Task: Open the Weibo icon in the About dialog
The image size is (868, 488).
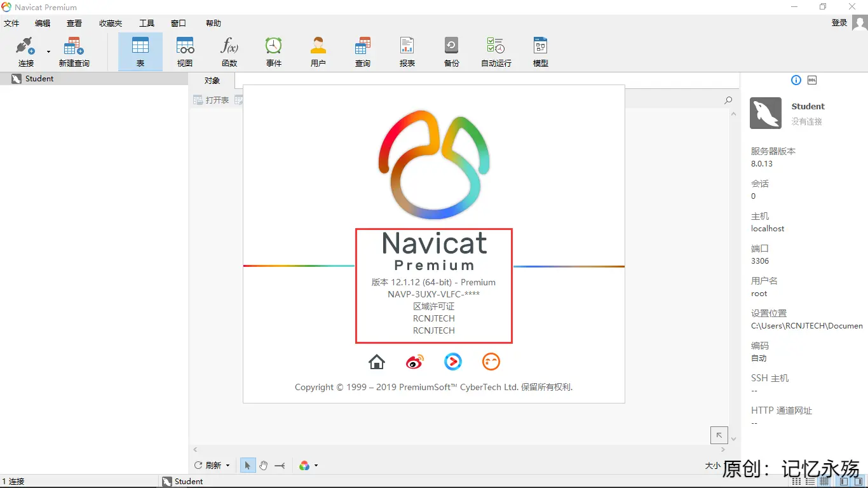Action: point(415,362)
